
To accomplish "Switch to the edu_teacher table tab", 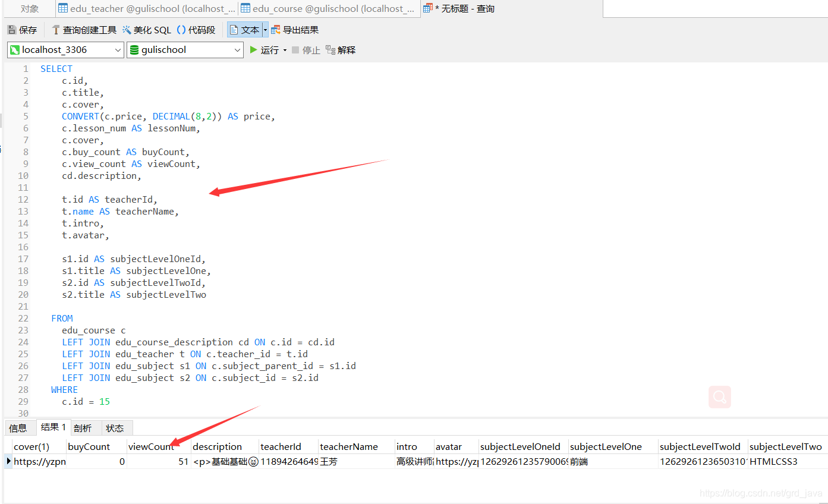I will click(147, 8).
